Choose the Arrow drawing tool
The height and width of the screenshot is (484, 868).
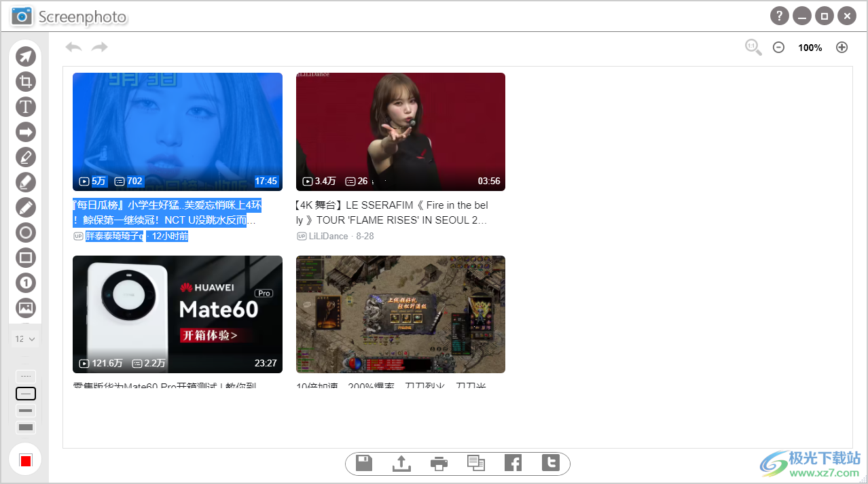pyautogui.click(x=26, y=132)
